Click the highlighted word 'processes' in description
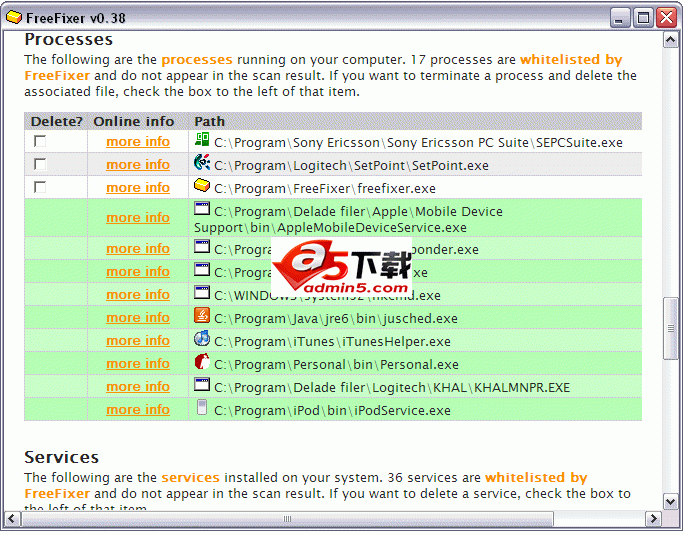 tap(197, 60)
